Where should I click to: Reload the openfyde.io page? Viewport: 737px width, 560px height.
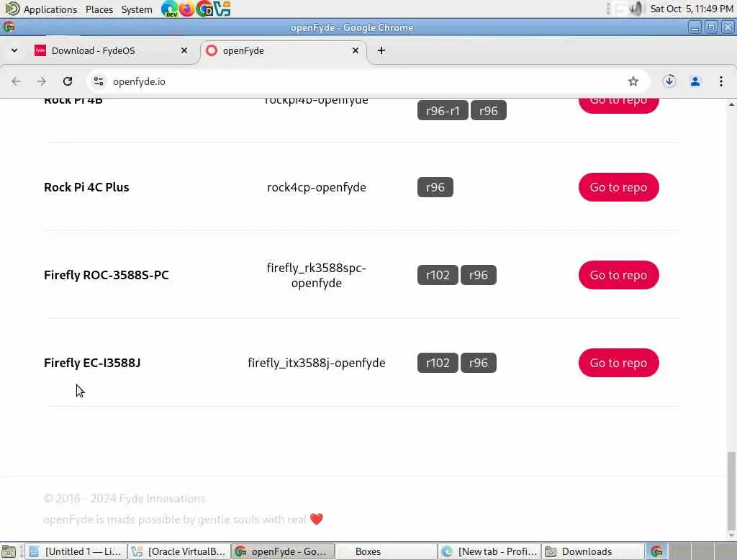tap(68, 81)
